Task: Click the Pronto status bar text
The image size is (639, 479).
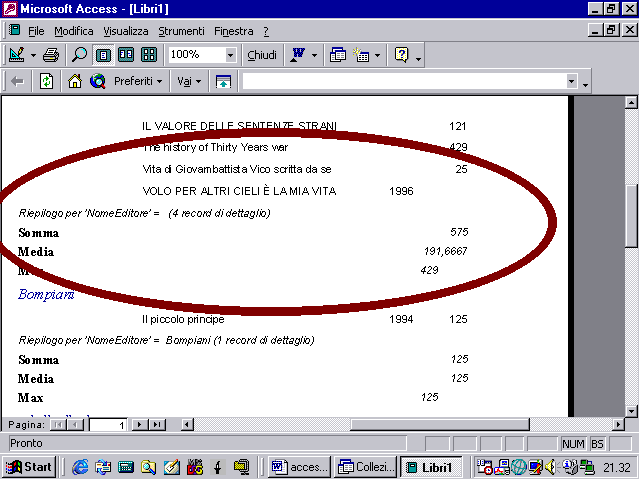Action: 26,443
